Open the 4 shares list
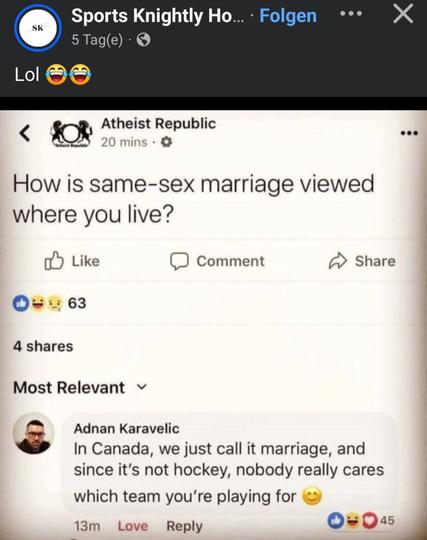The image size is (427, 540). click(x=43, y=346)
